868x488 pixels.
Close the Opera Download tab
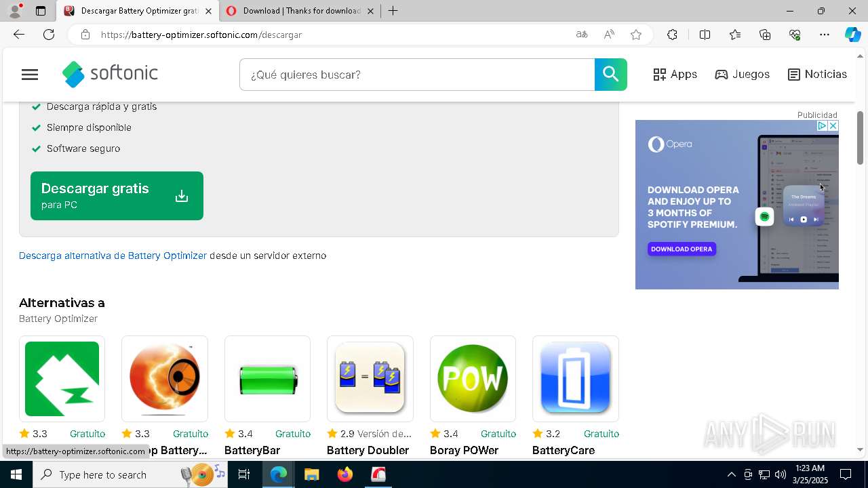[x=370, y=11]
